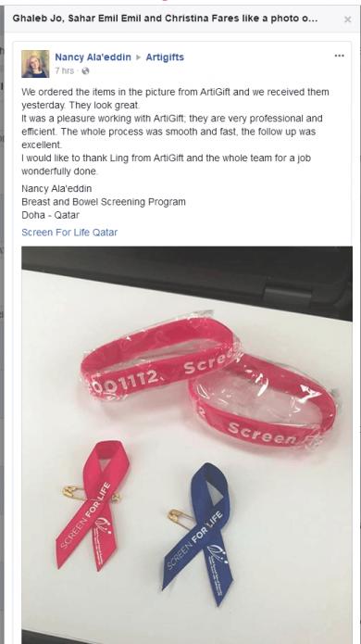Click the red Screen For Life ribbon
361x644 pixels.
93,504
